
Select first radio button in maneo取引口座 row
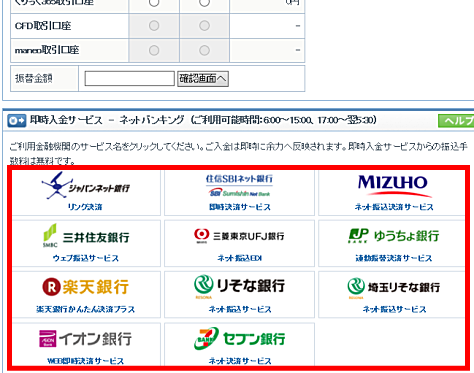coord(154,50)
